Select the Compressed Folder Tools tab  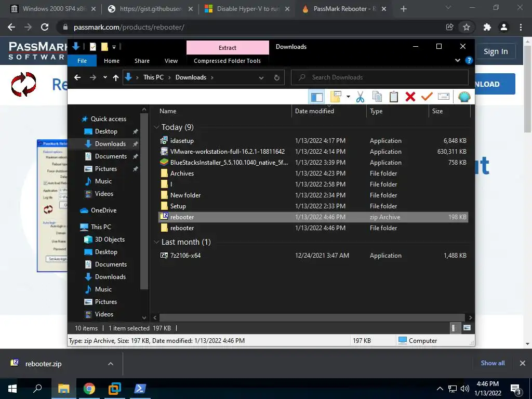coord(228,61)
